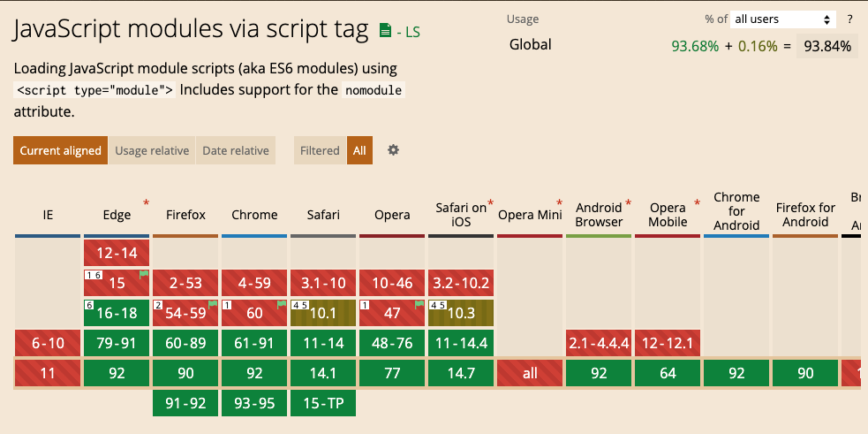Click iOS Safari 11-14.4 cell
The height and width of the screenshot is (434, 868).
point(461,343)
